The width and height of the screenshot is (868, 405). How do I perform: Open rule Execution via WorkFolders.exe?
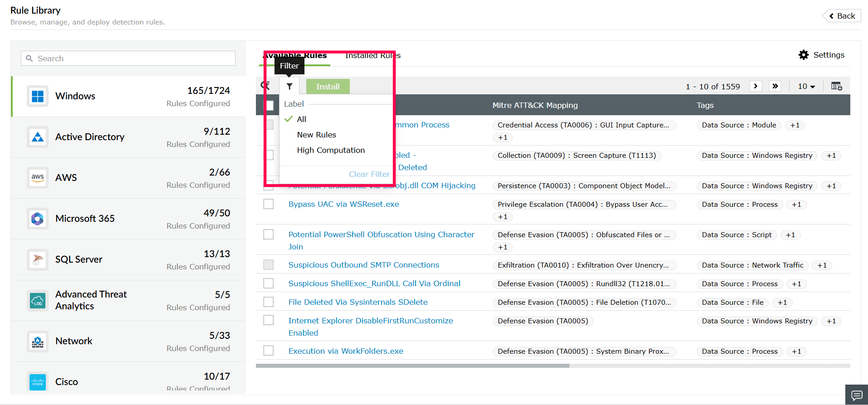coord(346,351)
